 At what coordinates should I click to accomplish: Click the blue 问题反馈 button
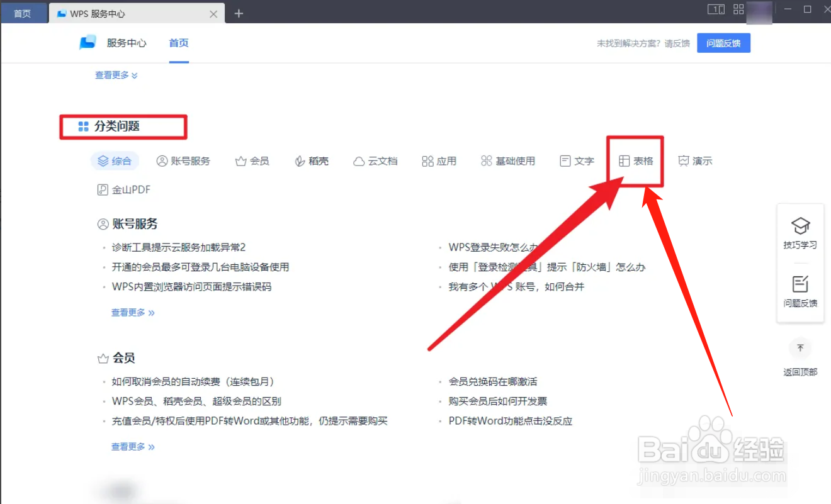[723, 43]
